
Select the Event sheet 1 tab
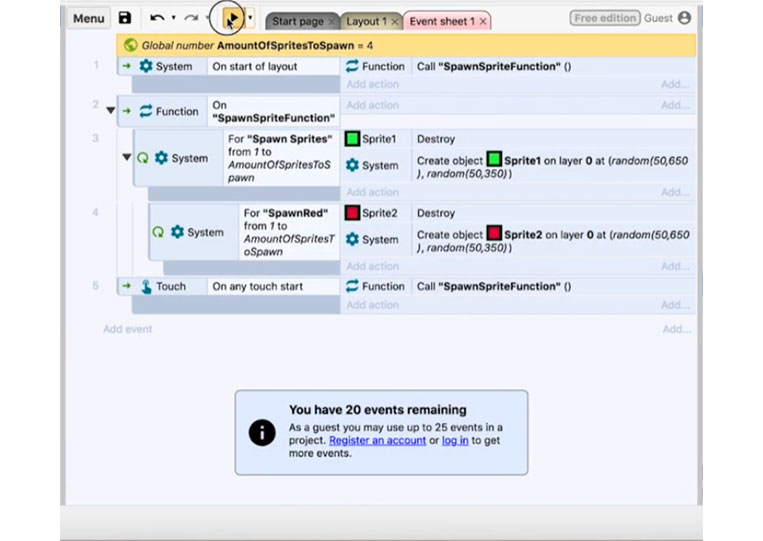(442, 21)
